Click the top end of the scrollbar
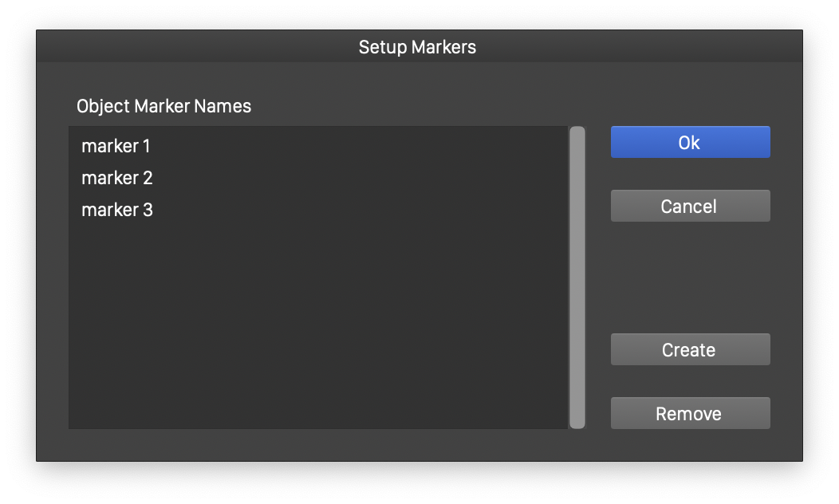Viewport: 839px width, 504px height. pyautogui.click(x=577, y=134)
